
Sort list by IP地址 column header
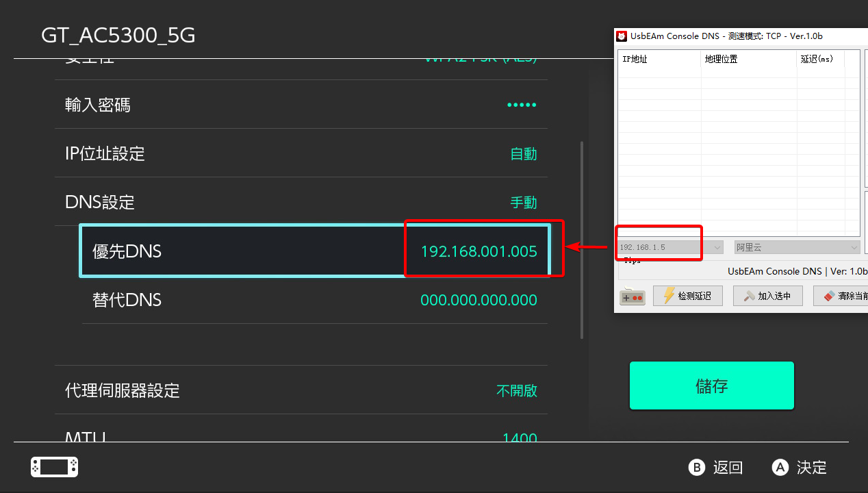pyautogui.click(x=659, y=59)
